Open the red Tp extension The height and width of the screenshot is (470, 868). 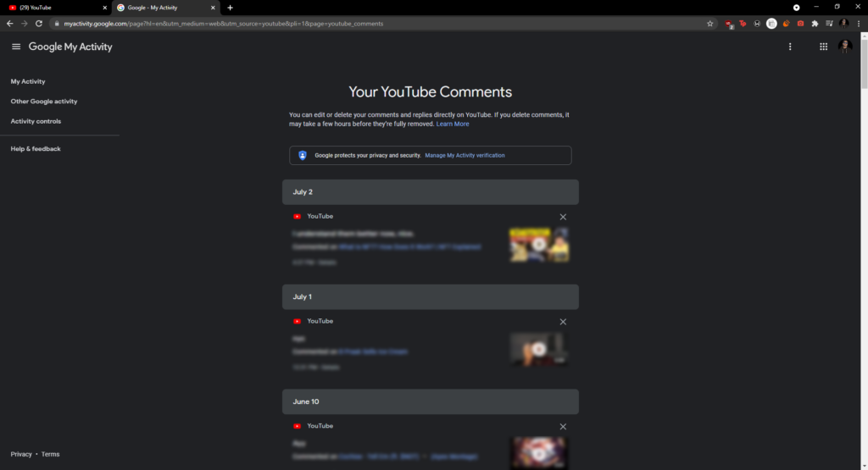pyautogui.click(x=743, y=24)
